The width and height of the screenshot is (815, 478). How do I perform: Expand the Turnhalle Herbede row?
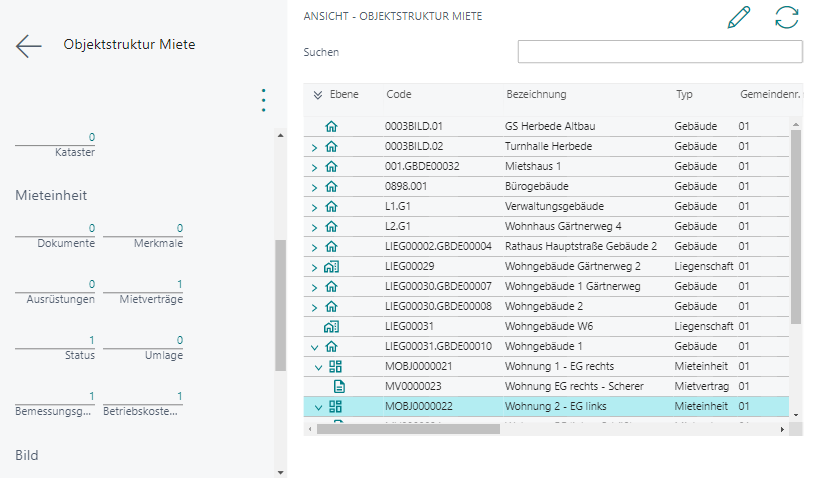pos(314,147)
